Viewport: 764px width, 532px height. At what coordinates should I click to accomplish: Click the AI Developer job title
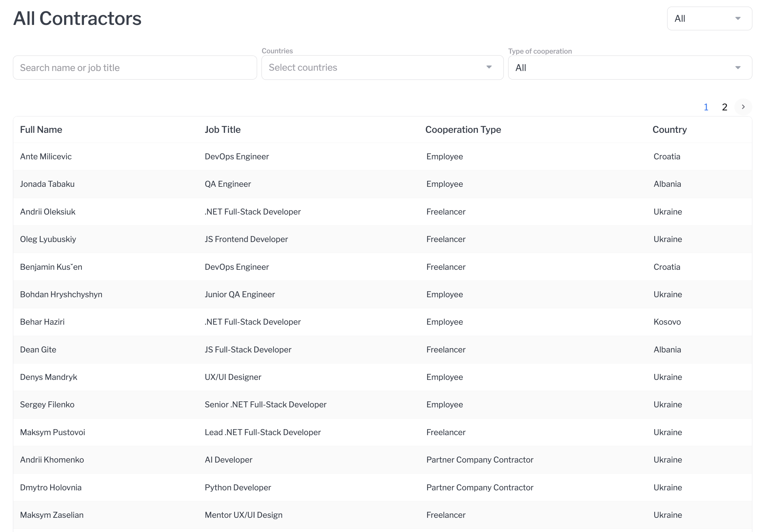[x=228, y=460]
